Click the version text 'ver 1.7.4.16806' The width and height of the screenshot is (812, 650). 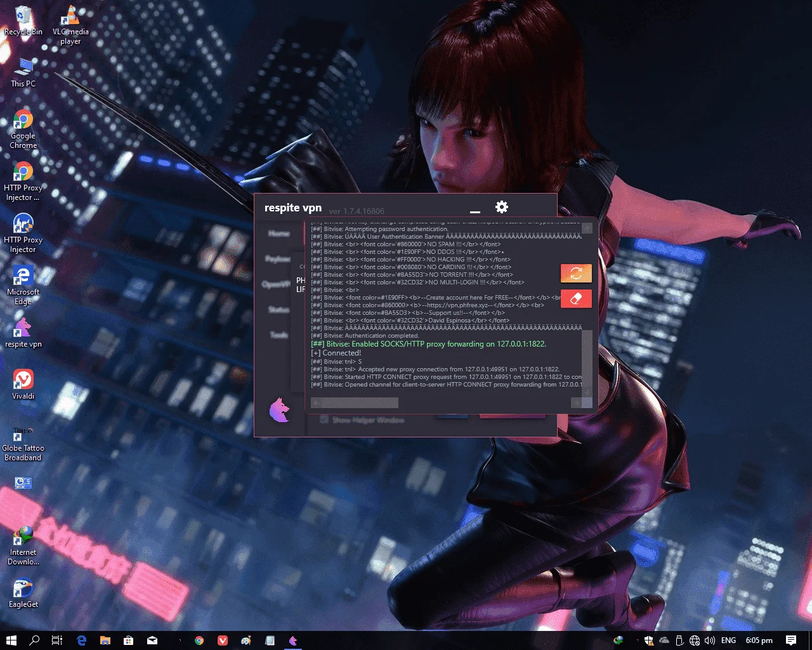coord(357,211)
